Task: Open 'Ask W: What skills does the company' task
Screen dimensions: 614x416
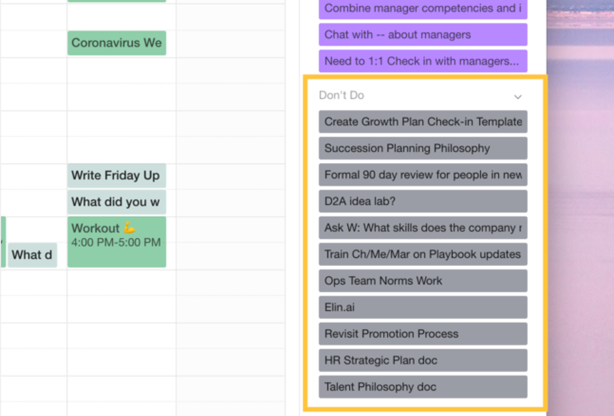Action: [423, 228]
